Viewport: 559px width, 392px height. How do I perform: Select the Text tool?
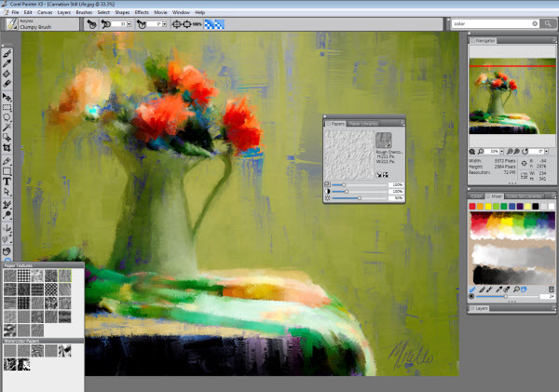(7, 182)
